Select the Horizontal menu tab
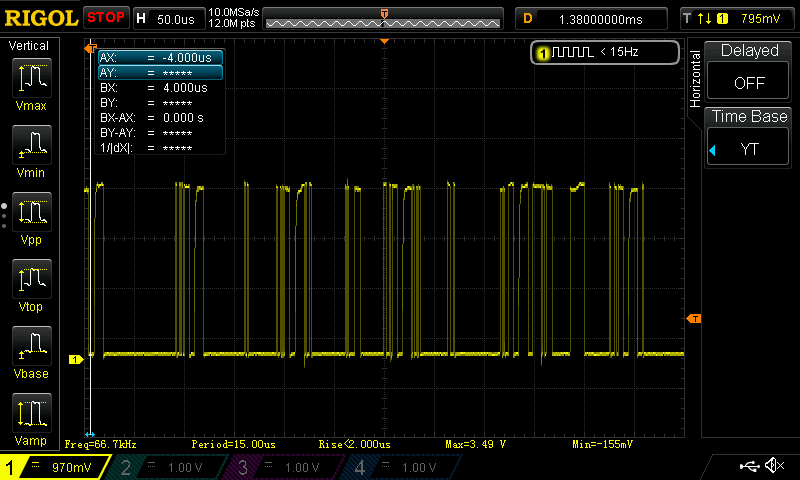The image size is (800, 480). click(694, 79)
